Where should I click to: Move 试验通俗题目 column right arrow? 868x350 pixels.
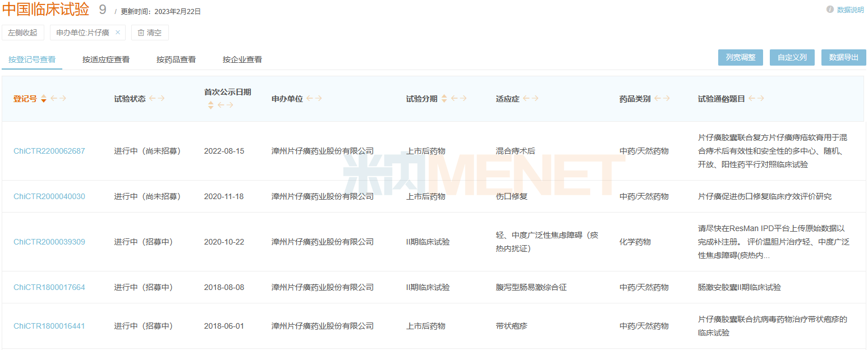[761, 99]
